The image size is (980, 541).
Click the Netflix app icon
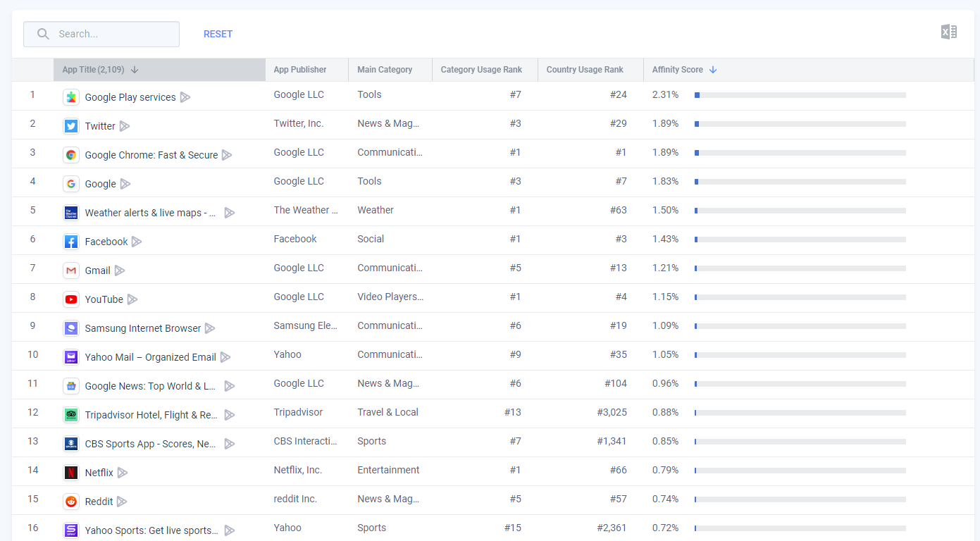coord(70,473)
